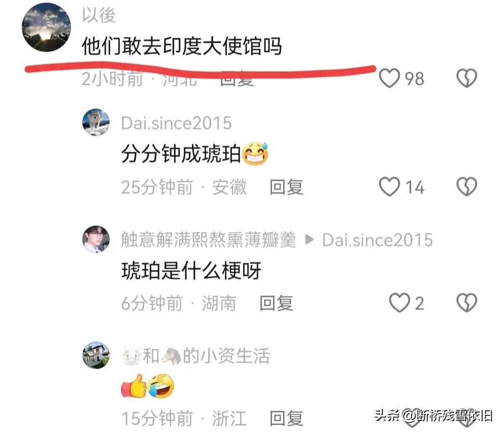Open username 和的小资生活
This screenshot has width=504, height=433.
pyautogui.click(x=196, y=356)
